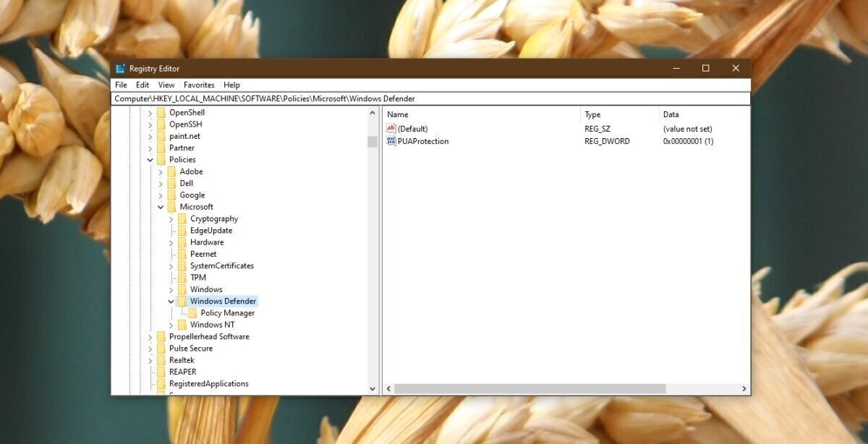Expand the Realtek key

click(150, 359)
